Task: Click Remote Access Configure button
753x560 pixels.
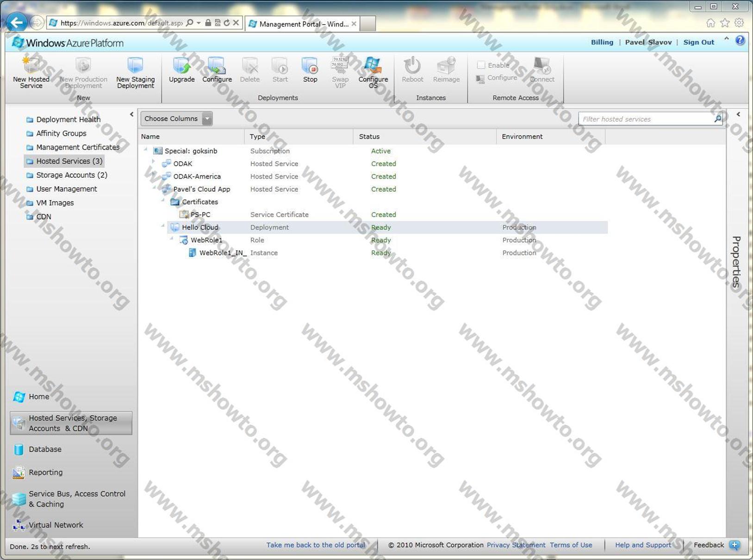Action: click(x=497, y=78)
